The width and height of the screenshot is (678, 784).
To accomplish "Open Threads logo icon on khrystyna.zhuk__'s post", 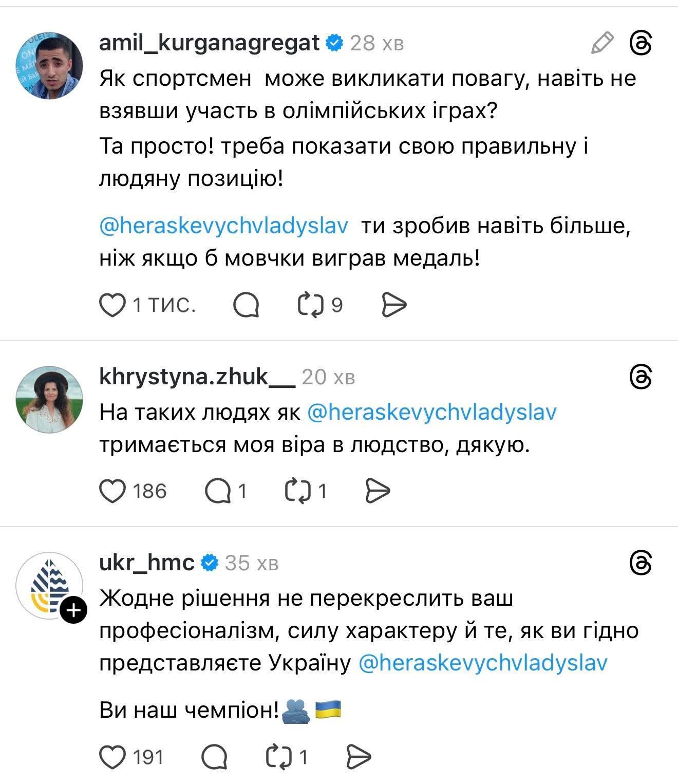I will point(641,378).
